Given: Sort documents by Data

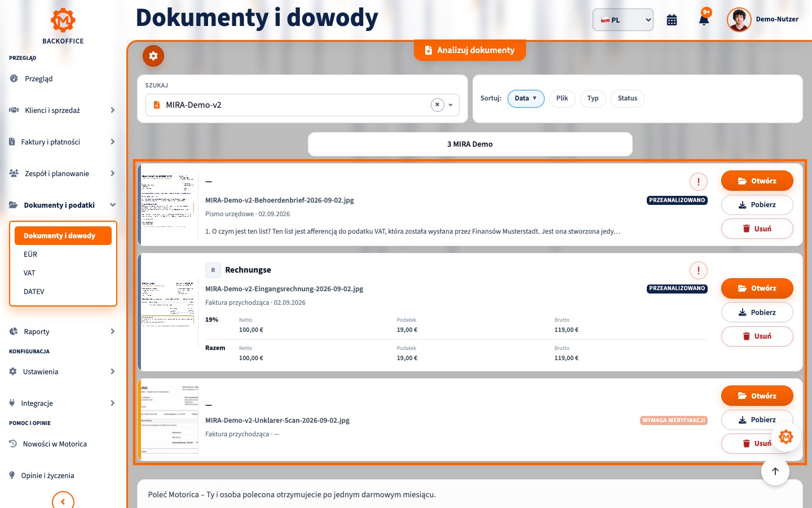Looking at the screenshot, I should point(526,99).
